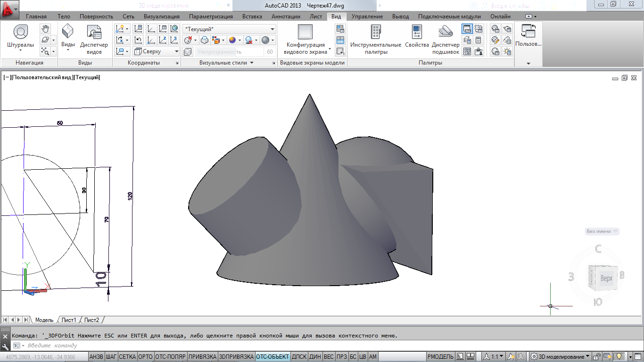Open the *Текущий* visual style dropdown

coord(230,29)
